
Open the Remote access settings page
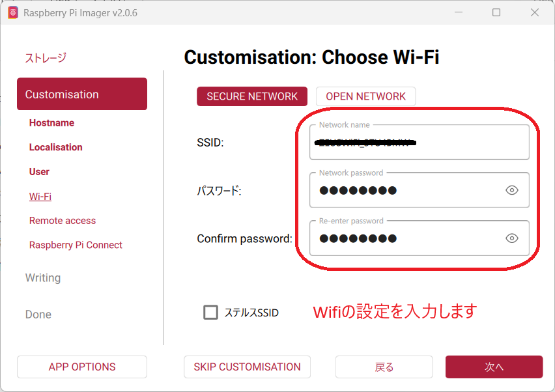(x=63, y=221)
